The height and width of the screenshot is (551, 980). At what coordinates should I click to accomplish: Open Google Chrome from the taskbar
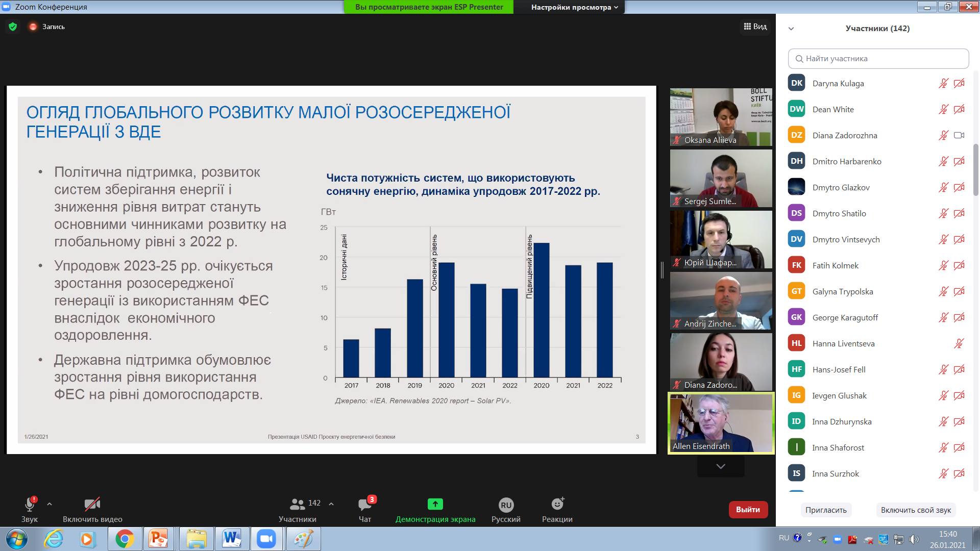point(125,539)
